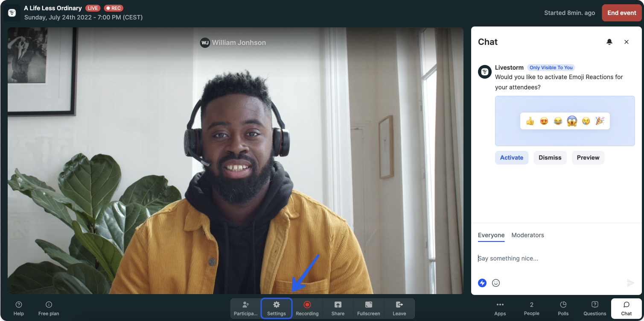This screenshot has width=644, height=321.
Task: Show the People list
Action: [531, 309]
